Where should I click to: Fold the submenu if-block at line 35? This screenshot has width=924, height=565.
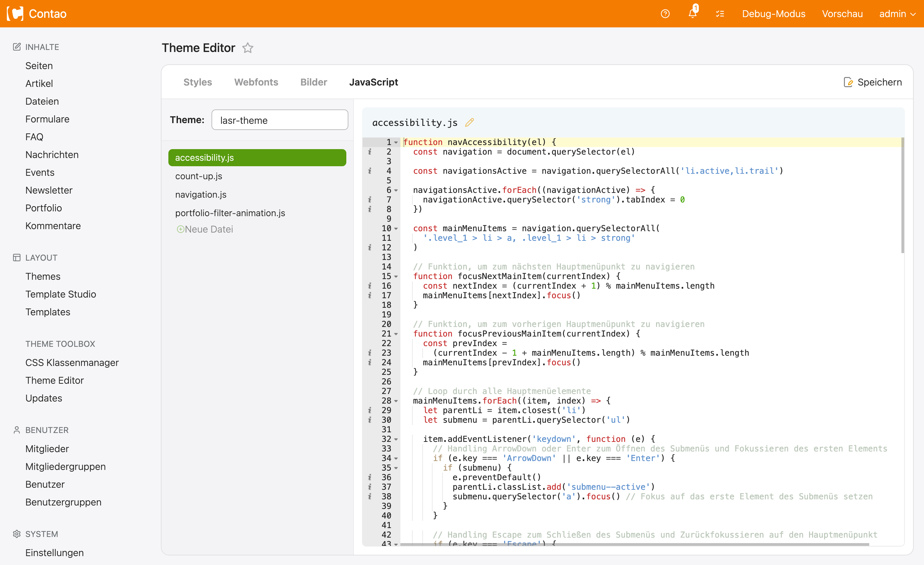coord(396,468)
